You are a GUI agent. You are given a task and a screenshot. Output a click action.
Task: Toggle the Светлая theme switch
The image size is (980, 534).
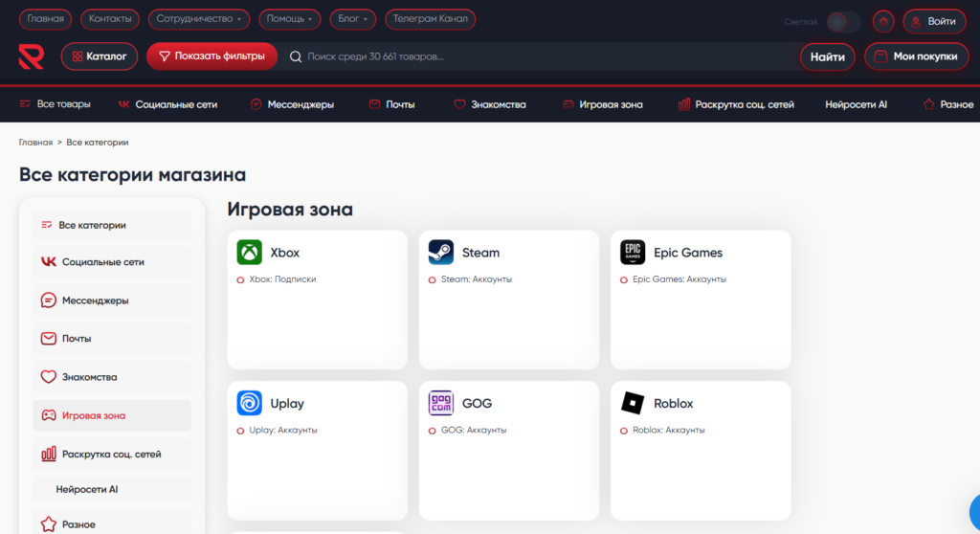(843, 23)
